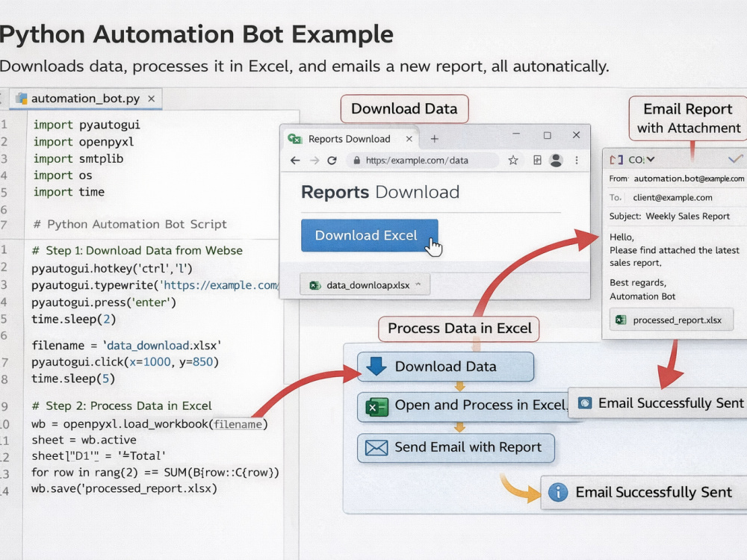The width and height of the screenshot is (747, 560).
Task: Click the openpyxl.load_workbook(filename) line
Action: pos(149,424)
